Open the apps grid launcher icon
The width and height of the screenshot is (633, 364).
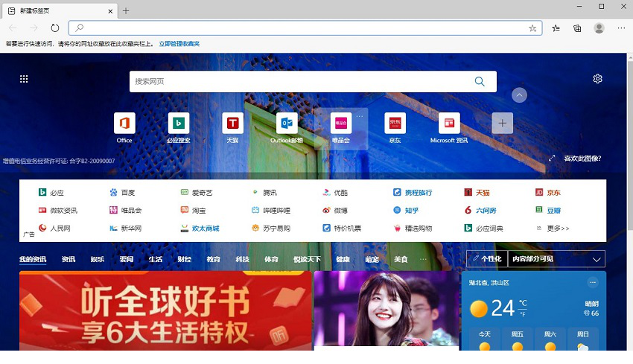pos(24,79)
